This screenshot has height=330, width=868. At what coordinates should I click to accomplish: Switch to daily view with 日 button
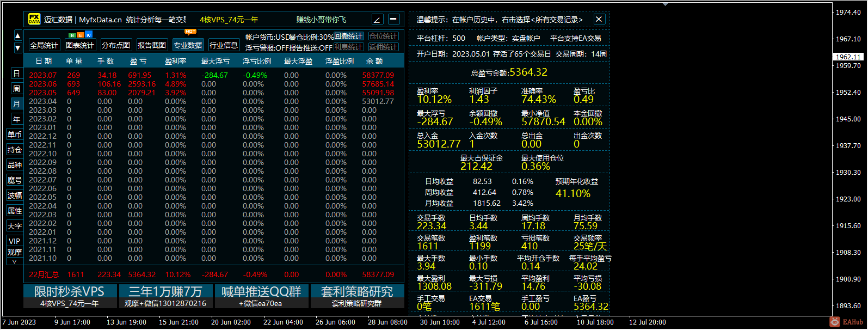coord(16,74)
